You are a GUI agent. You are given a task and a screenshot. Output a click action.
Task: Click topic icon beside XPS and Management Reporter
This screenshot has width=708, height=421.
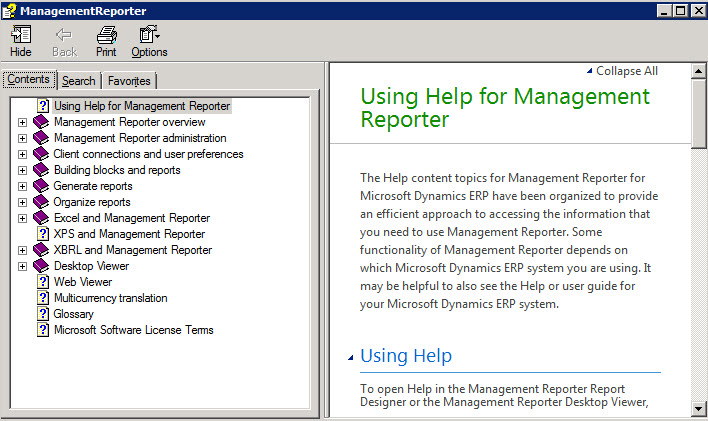click(43, 234)
